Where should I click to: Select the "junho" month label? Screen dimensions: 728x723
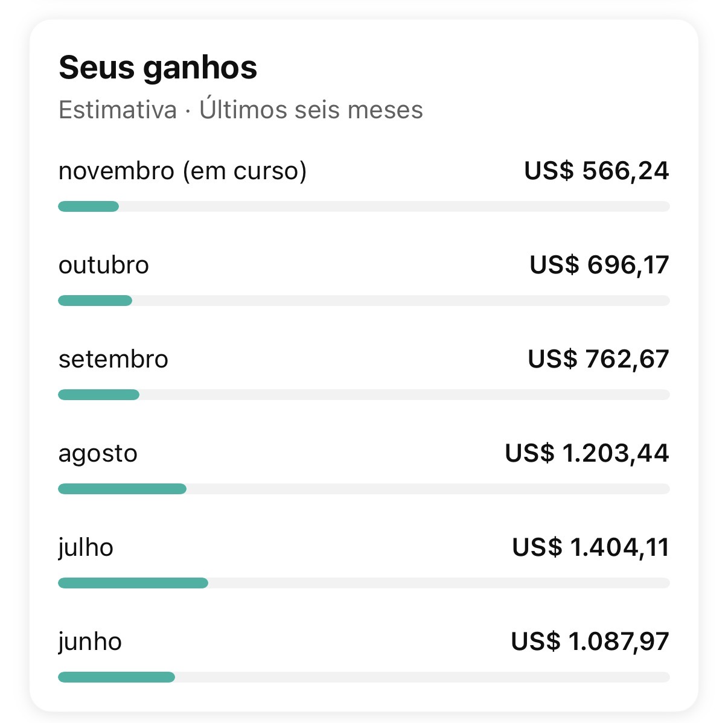pos(89,642)
